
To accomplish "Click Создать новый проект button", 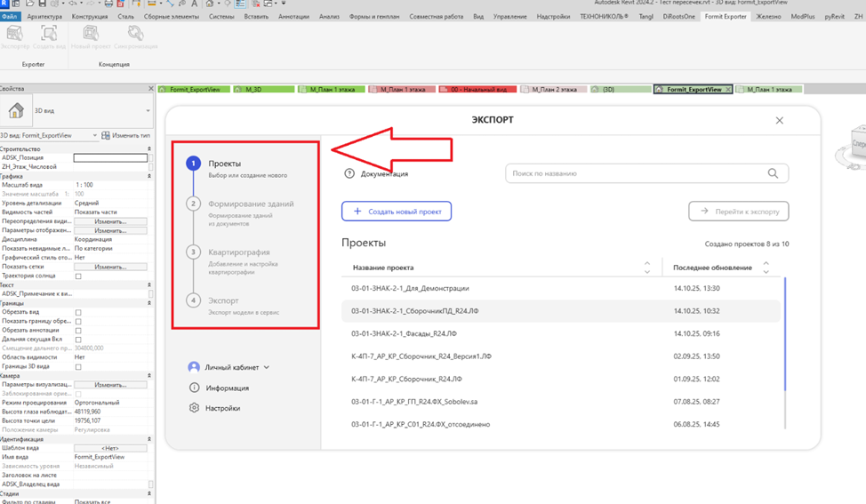I will (397, 212).
